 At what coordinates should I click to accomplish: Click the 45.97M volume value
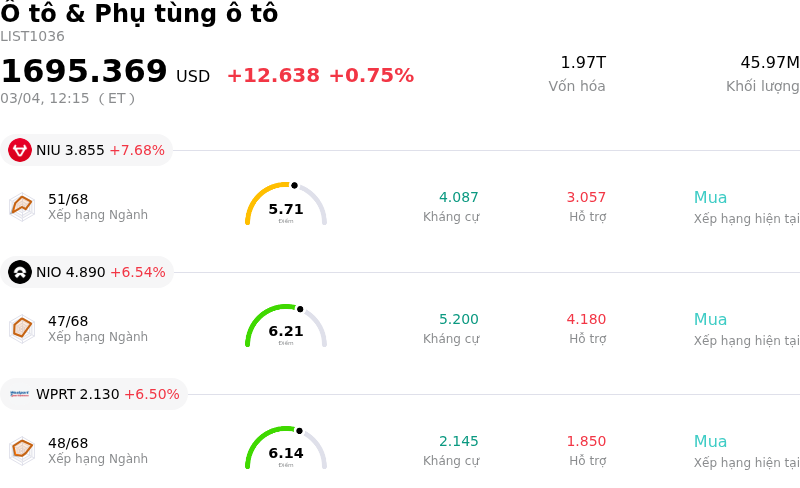(x=769, y=63)
